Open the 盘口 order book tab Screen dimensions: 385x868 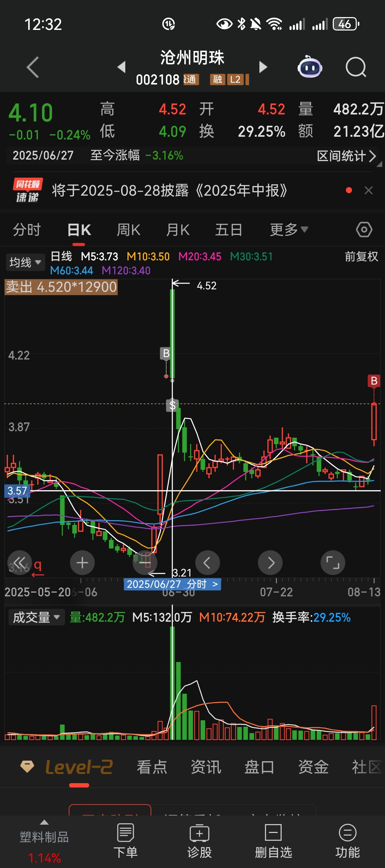click(x=259, y=767)
